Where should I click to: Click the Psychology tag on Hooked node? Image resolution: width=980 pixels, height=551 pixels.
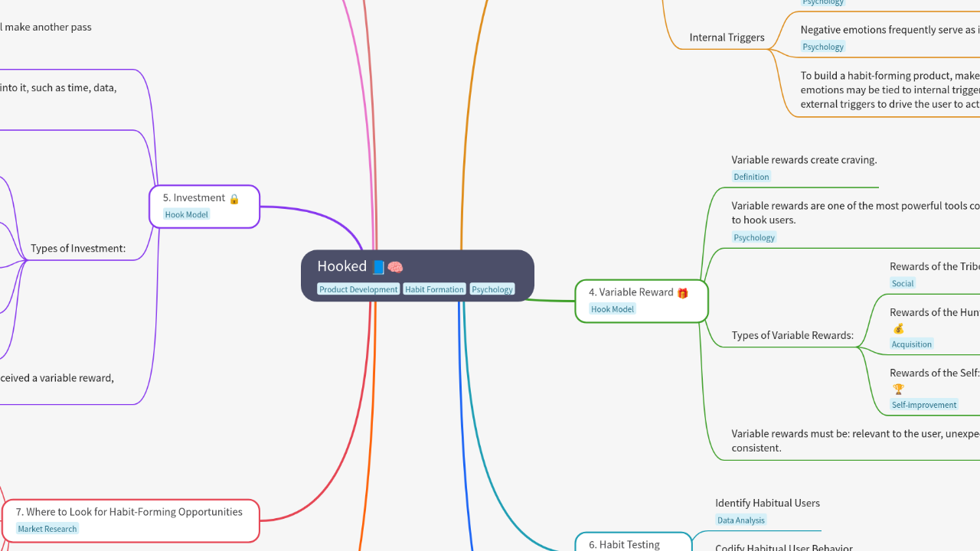point(492,289)
